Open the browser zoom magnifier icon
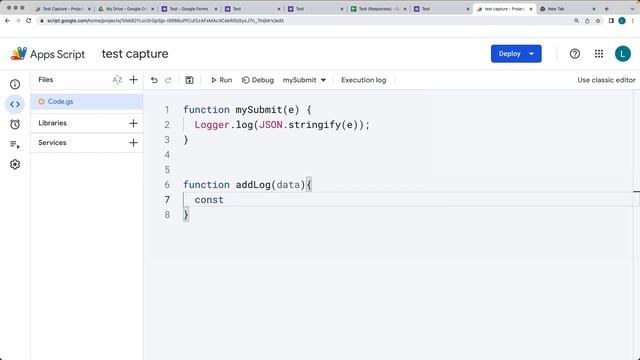 pos(576,20)
